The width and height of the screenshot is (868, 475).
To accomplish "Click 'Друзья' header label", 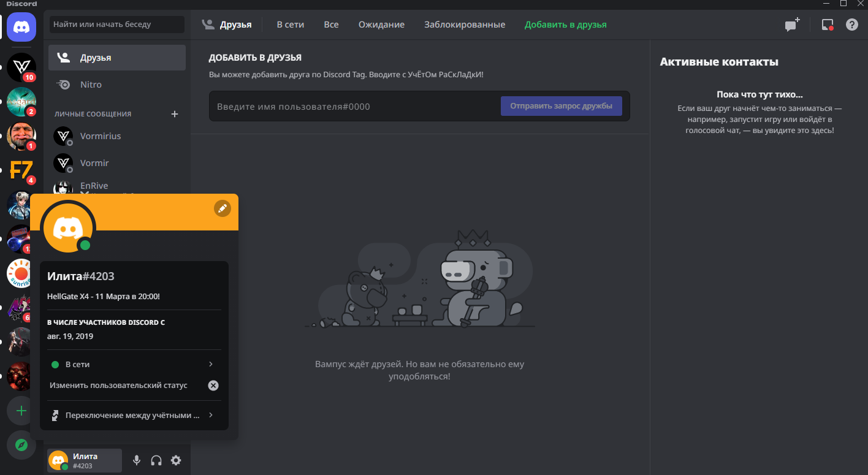I will 236,25.
